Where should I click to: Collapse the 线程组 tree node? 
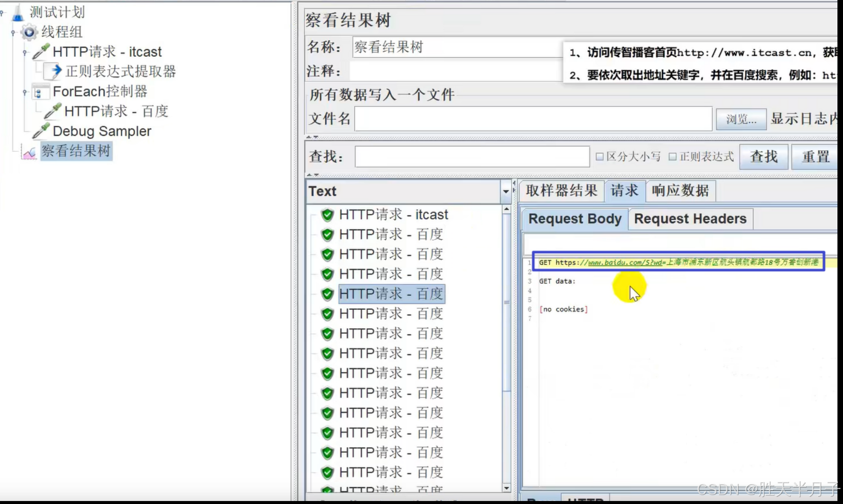[x=13, y=32]
